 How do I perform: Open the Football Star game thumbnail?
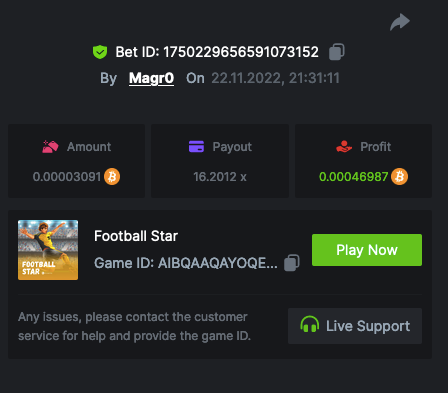(48, 250)
